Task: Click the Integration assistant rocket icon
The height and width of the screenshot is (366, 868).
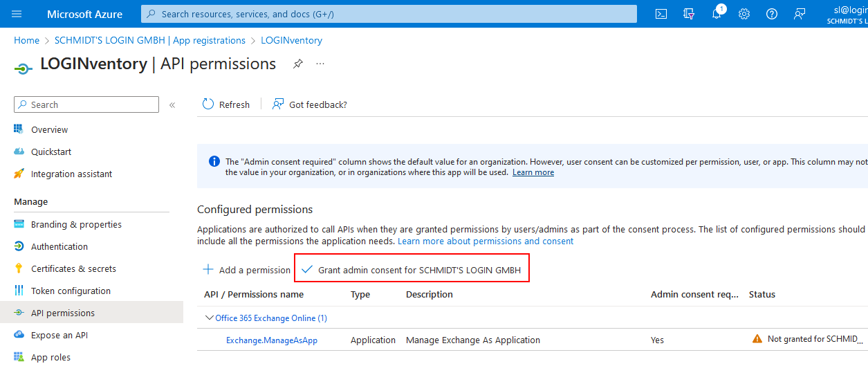Action: [x=19, y=174]
